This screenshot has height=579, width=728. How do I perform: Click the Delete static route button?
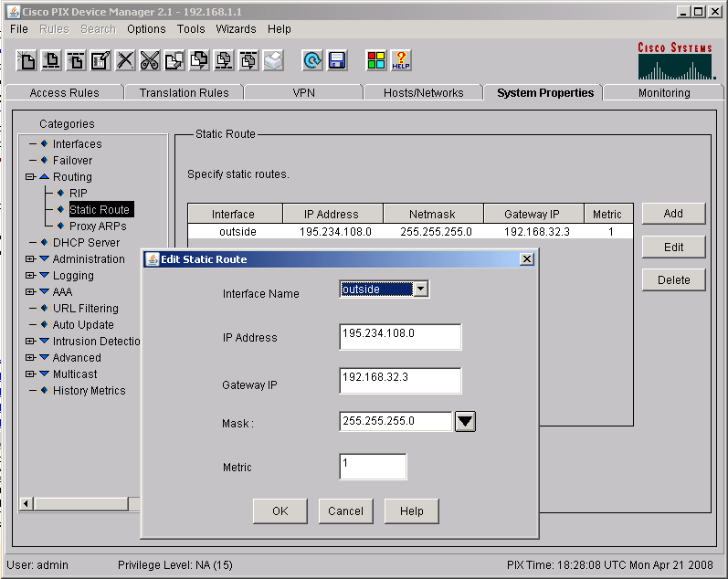pyautogui.click(x=674, y=280)
